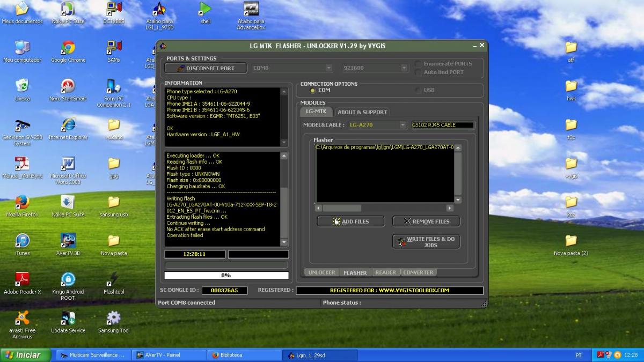Click the Flasher list down scroll arrow
This screenshot has width=644, height=362.
458,200
